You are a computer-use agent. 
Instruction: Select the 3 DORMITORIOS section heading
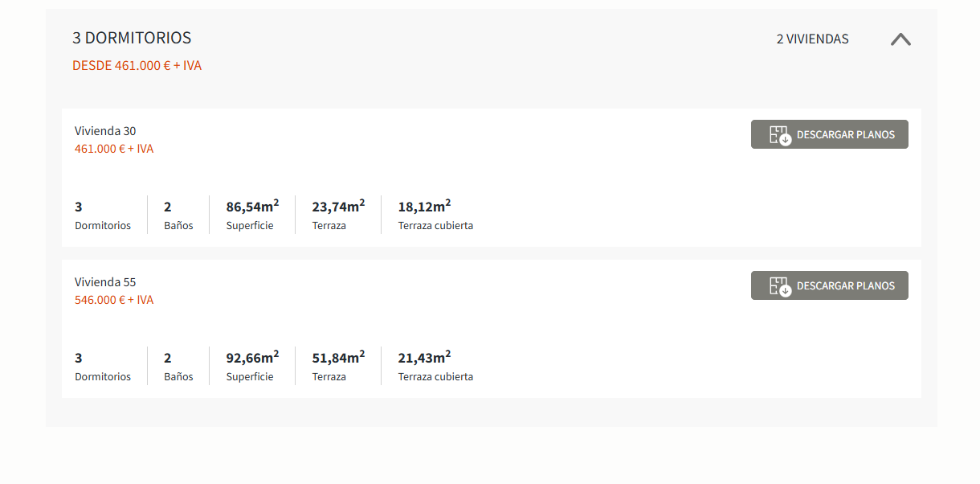coord(132,38)
